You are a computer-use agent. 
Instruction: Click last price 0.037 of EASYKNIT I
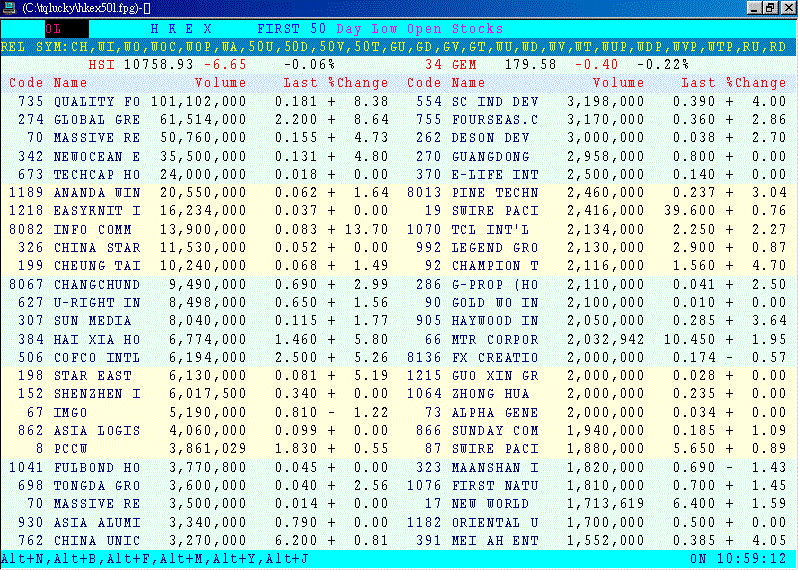pyautogui.click(x=296, y=211)
